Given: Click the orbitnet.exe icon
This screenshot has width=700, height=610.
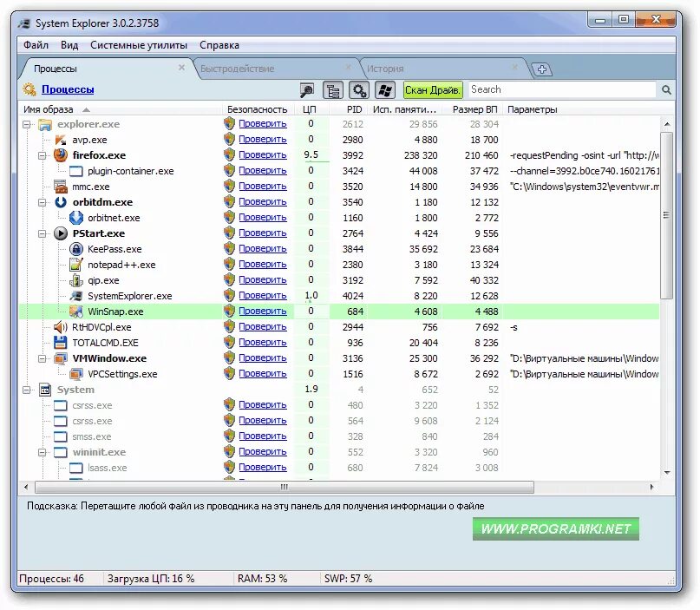Looking at the screenshot, I should [x=75, y=218].
